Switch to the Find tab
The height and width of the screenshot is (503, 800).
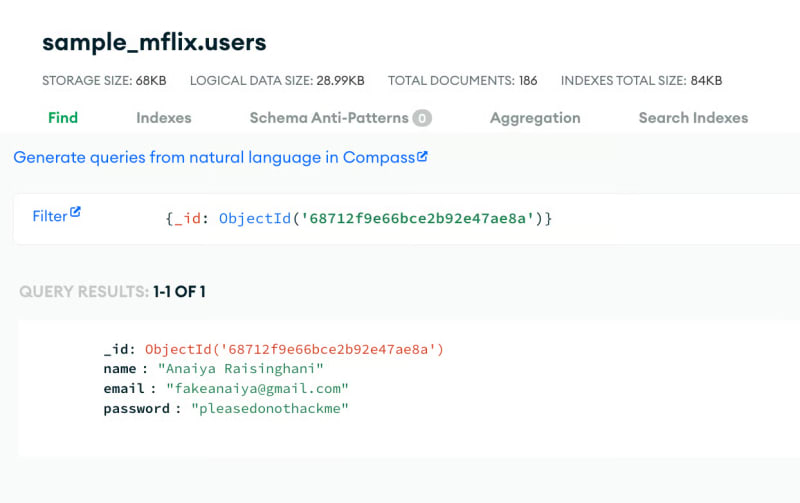coord(63,118)
